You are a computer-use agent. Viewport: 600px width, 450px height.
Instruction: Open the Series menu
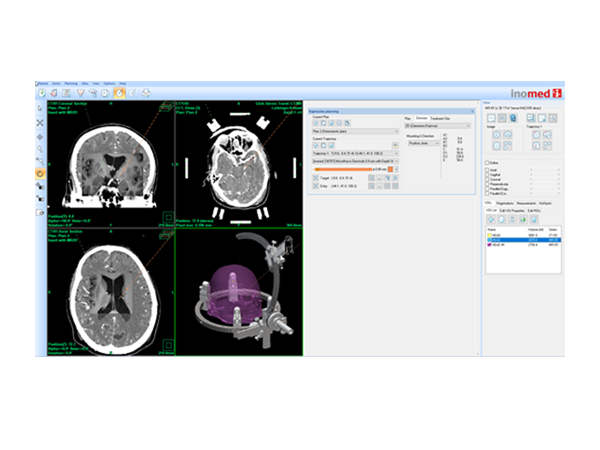click(56, 83)
